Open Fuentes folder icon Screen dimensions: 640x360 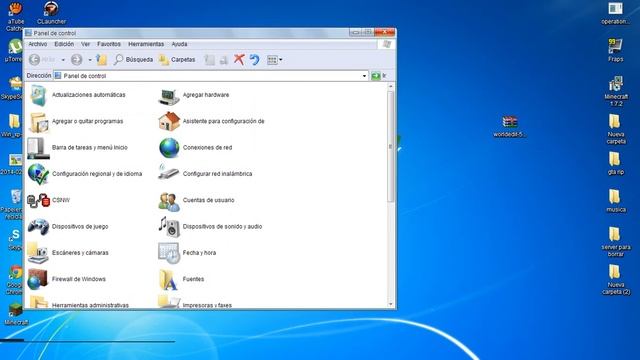[x=168, y=280]
